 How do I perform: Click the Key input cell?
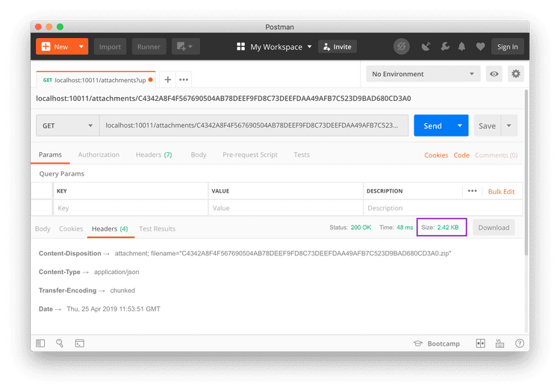click(x=131, y=208)
